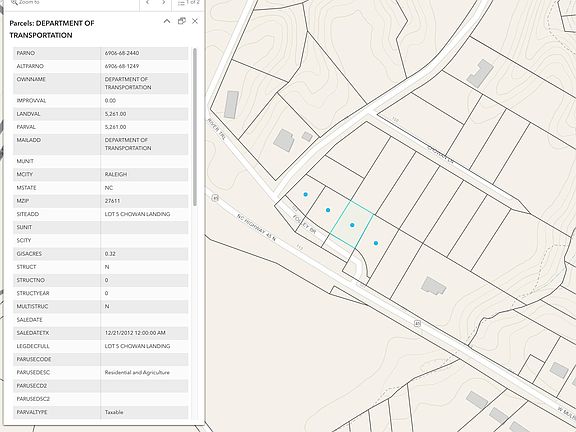Click the second blue dot from River Trl
The width and height of the screenshot is (576, 432).
pyautogui.click(x=328, y=210)
